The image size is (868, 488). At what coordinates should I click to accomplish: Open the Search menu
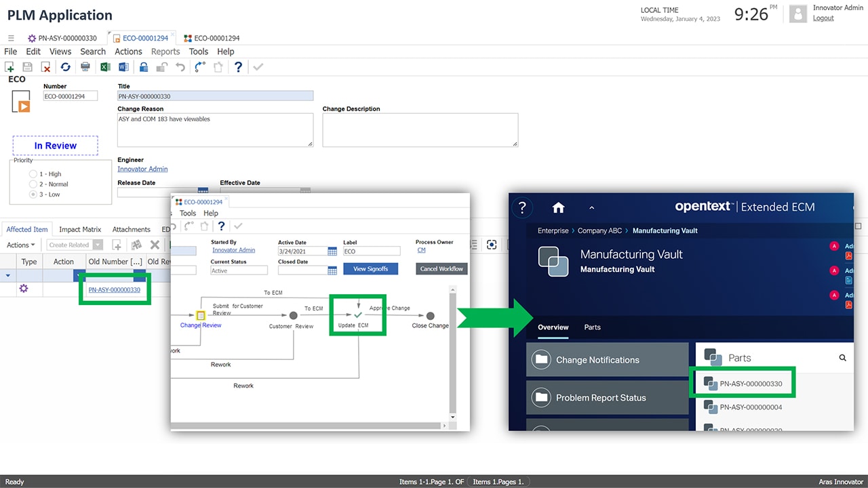93,52
